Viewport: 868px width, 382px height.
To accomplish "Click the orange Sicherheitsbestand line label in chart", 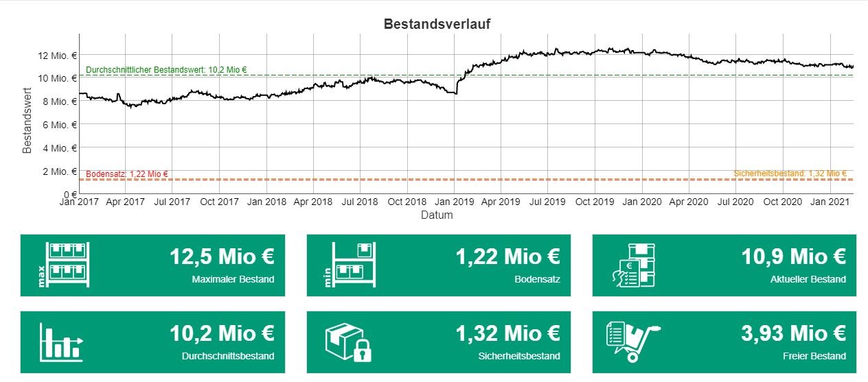I will coord(790,174).
